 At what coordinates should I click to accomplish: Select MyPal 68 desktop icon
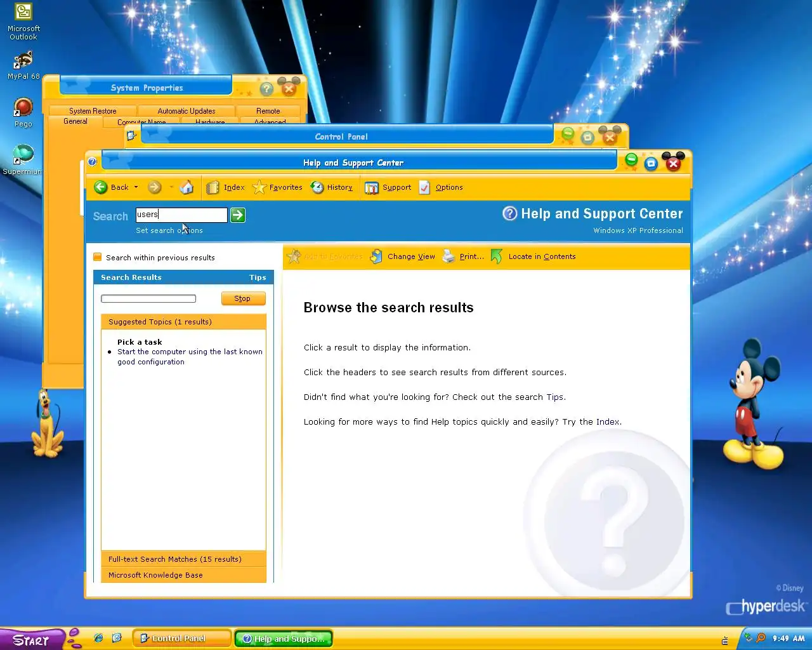pyautogui.click(x=23, y=65)
